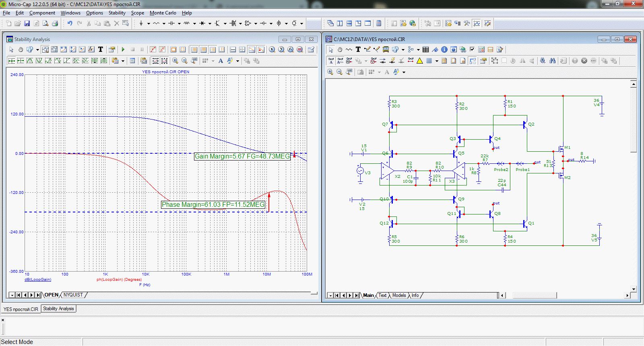This screenshot has width=644, height=346.
Task: Toggle the grid display in schematic toolbar
Action: [429, 61]
